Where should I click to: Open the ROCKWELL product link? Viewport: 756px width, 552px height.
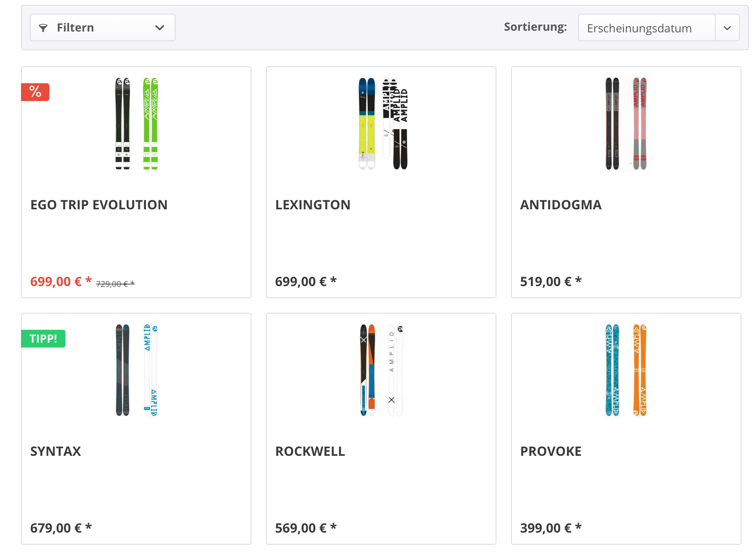(310, 451)
